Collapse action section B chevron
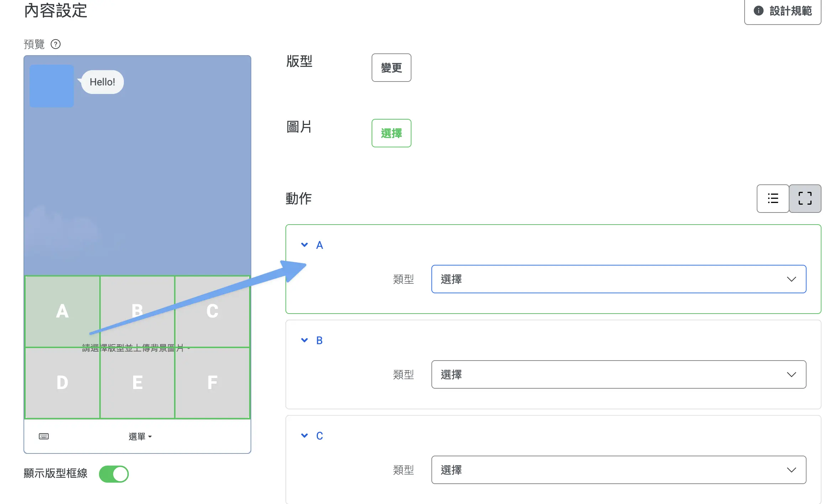840x504 pixels. click(304, 340)
